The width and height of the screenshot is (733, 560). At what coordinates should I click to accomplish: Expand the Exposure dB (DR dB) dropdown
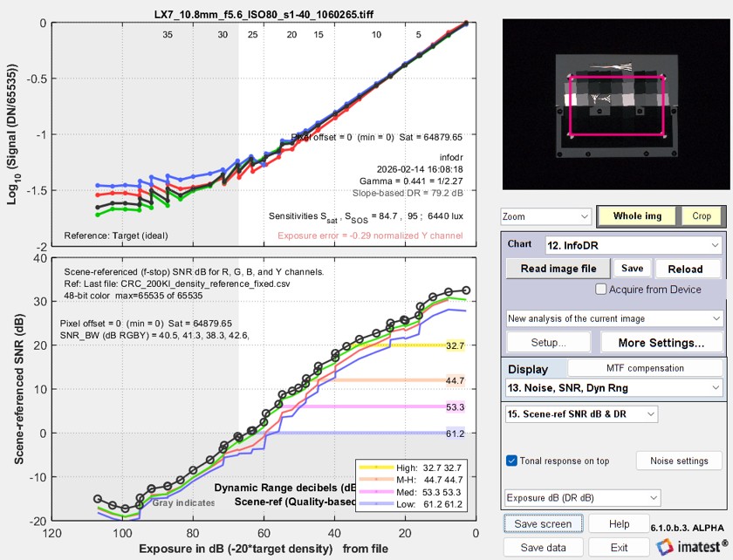tap(580, 498)
